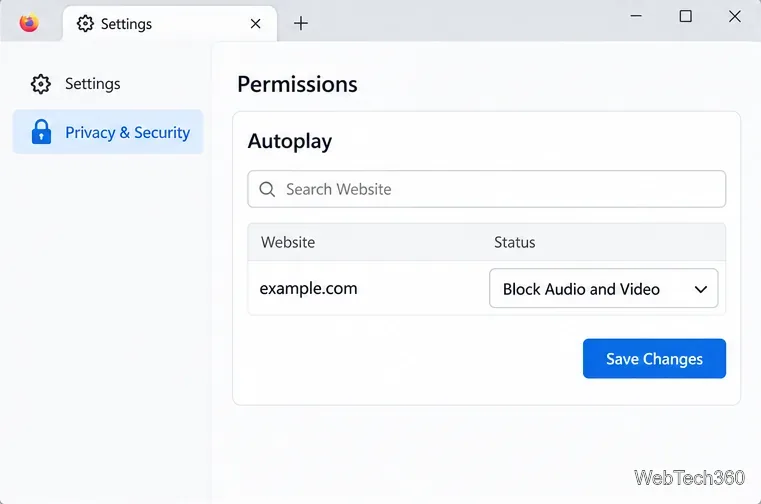This screenshot has height=504, width=761.
Task: Close the browser window
Action: pos(735,16)
